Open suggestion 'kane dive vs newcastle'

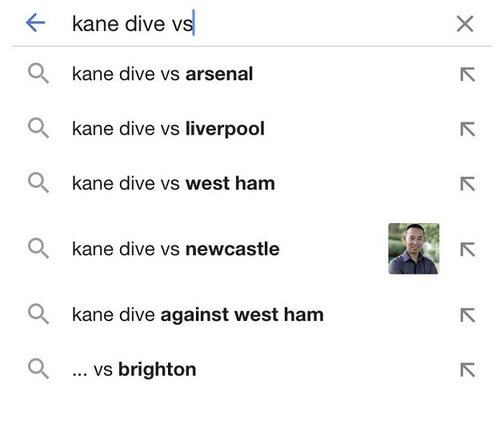point(176,249)
